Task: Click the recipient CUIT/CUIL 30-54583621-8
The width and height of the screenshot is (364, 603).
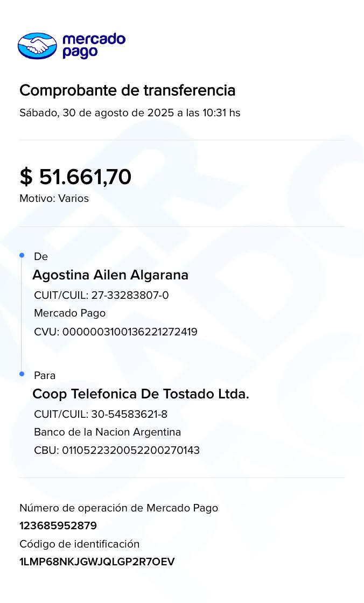Action: point(101,414)
